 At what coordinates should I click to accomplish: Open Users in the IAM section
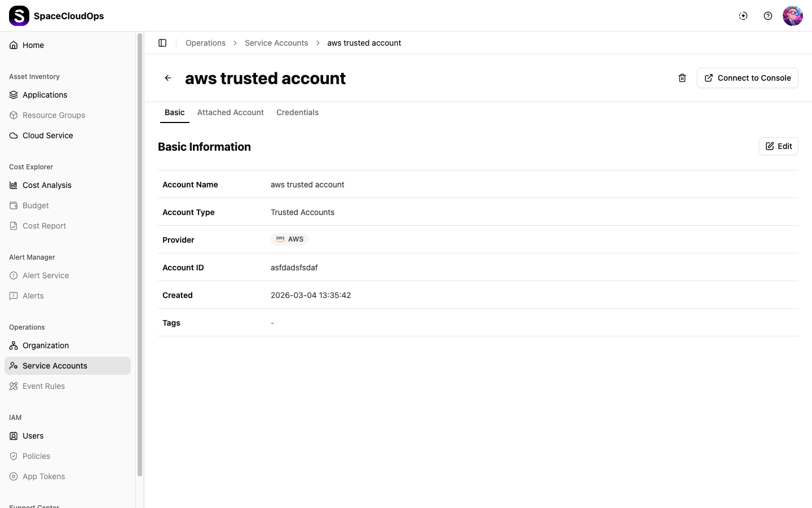click(33, 436)
